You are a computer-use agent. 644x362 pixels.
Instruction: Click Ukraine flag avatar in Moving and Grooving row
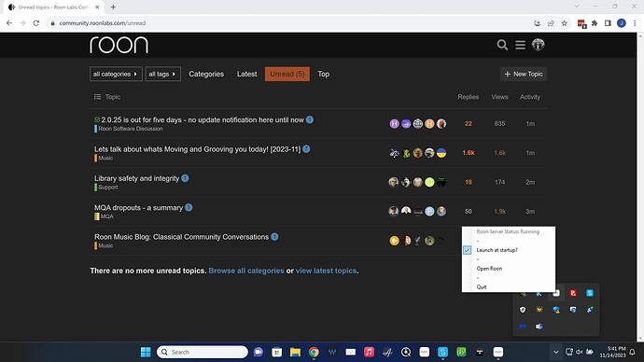pos(441,153)
